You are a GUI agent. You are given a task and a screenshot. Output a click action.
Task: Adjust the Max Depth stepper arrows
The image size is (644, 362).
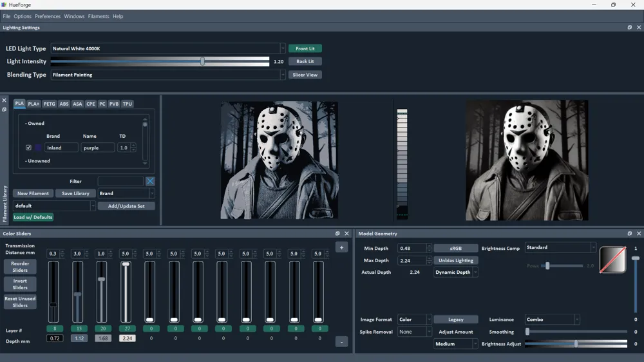point(429,260)
